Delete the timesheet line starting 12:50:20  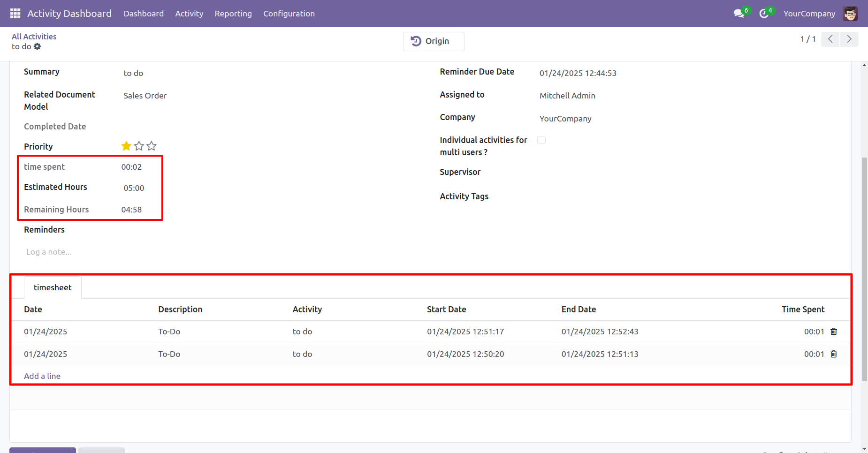click(x=834, y=354)
